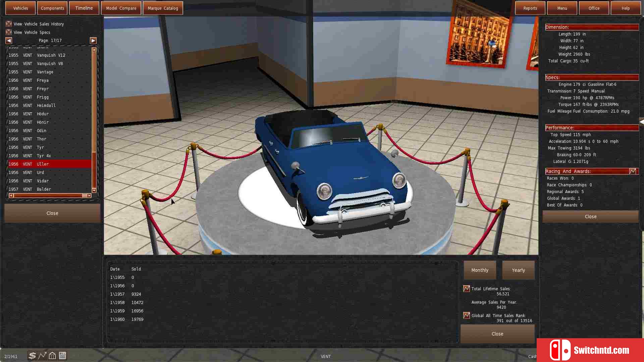Switch sales table to Yearly

coord(519,270)
